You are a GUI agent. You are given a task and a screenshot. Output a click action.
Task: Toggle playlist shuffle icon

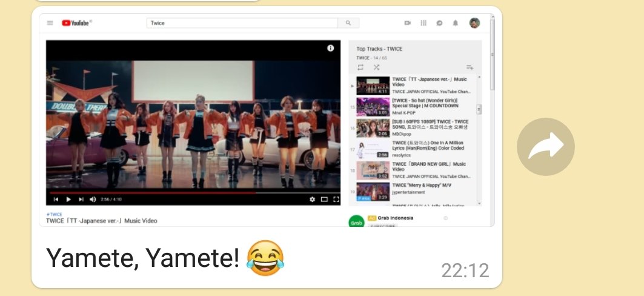pyautogui.click(x=376, y=67)
